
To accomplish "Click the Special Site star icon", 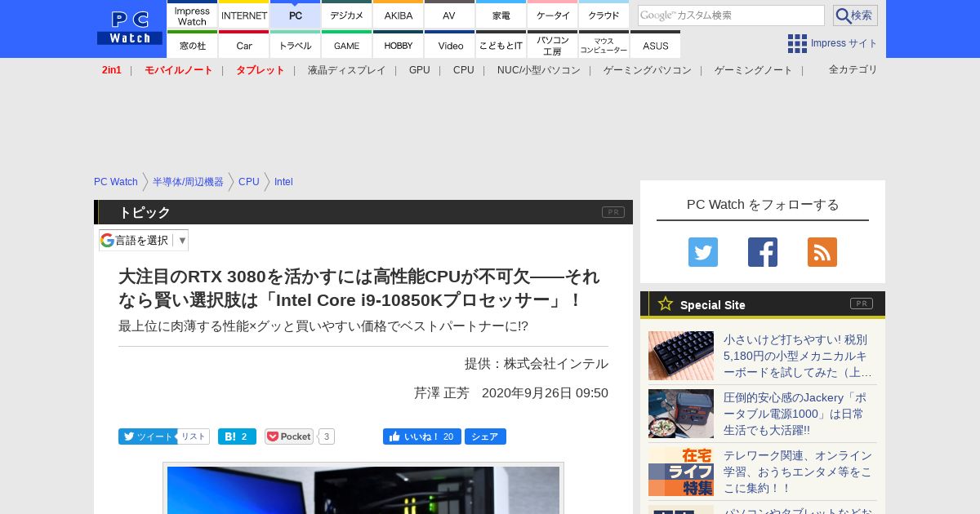I will [666, 304].
